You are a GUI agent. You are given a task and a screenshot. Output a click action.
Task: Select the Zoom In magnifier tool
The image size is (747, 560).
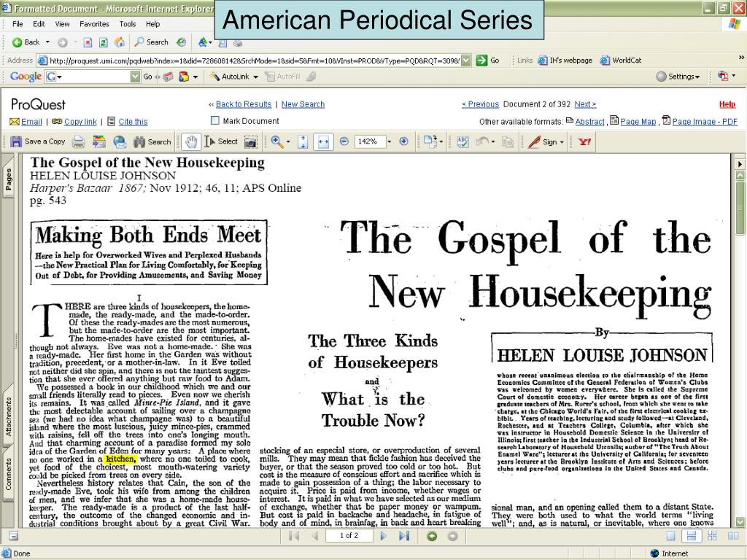click(276, 141)
